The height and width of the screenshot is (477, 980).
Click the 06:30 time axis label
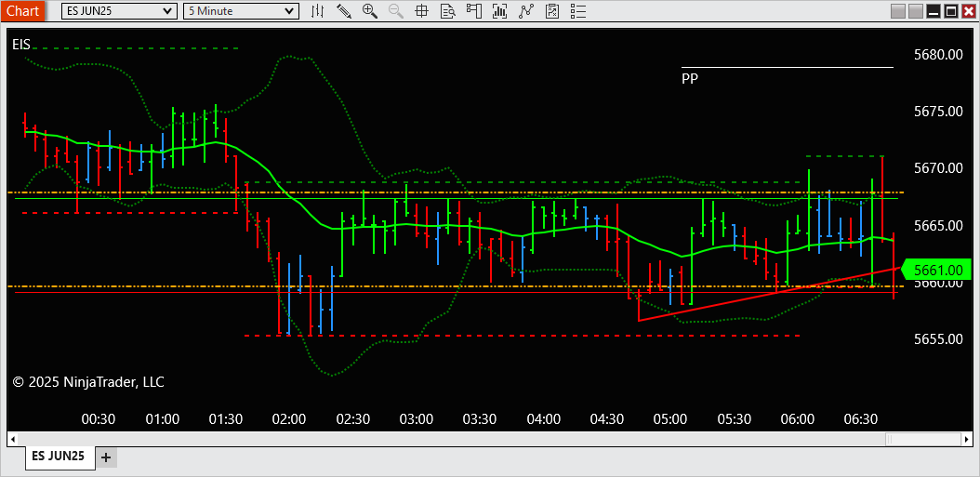(861, 418)
